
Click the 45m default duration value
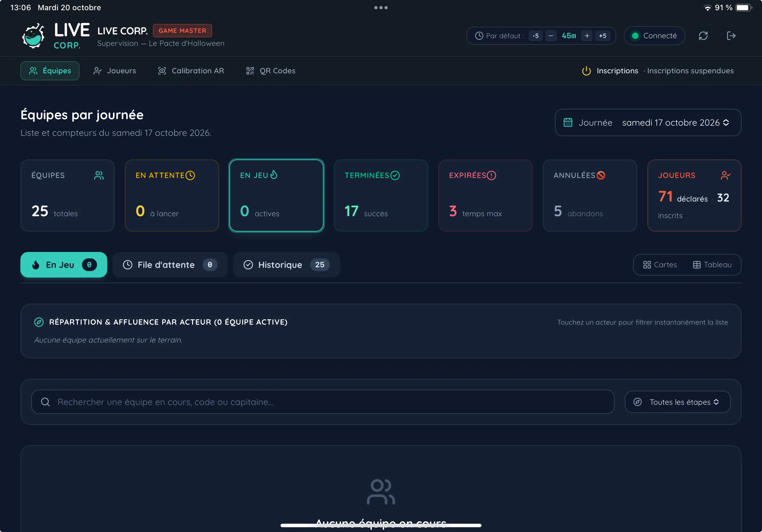tap(569, 36)
